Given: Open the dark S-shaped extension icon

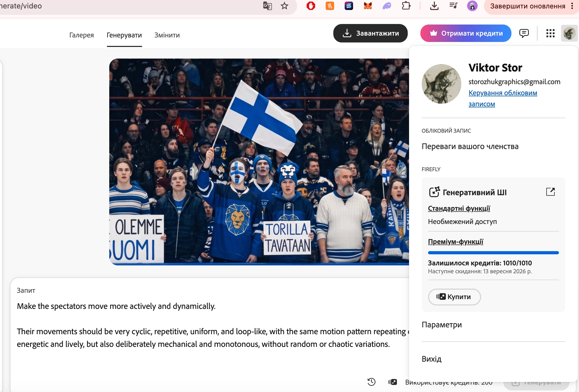Looking at the screenshot, I should (x=349, y=6).
